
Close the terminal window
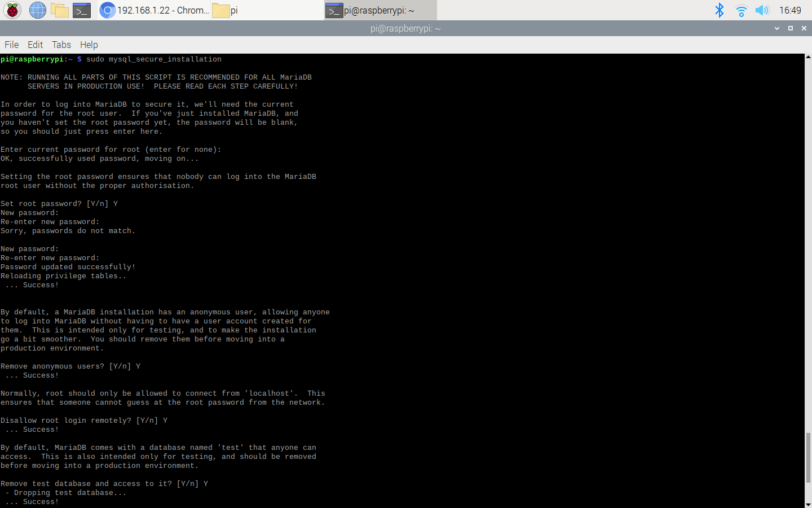pyautogui.click(x=804, y=28)
